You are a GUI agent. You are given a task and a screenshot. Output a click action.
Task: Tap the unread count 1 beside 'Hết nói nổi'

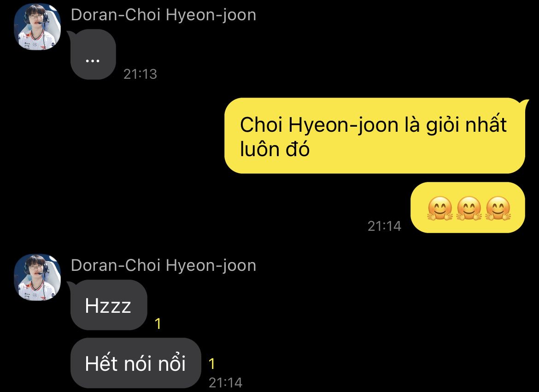tap(212, 364)
